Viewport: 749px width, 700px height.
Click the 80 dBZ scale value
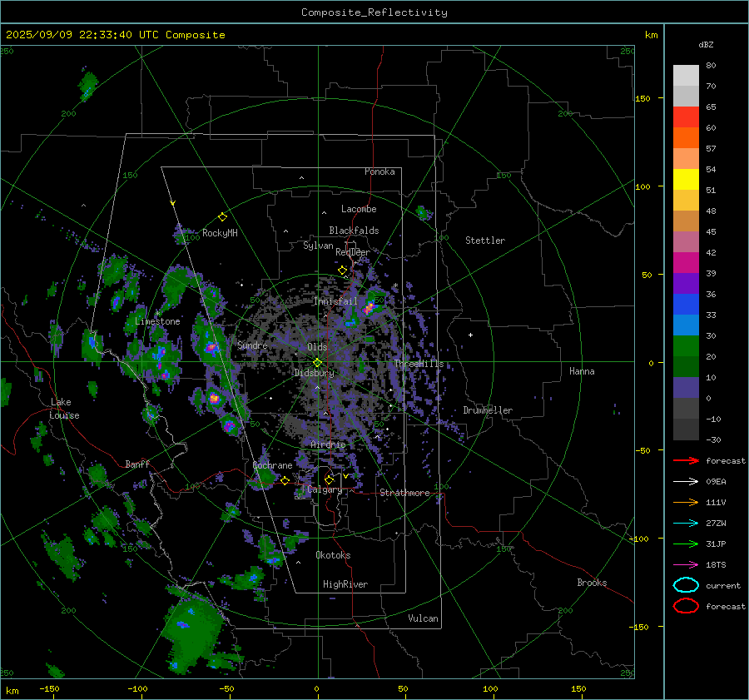[x=711, y=66]
